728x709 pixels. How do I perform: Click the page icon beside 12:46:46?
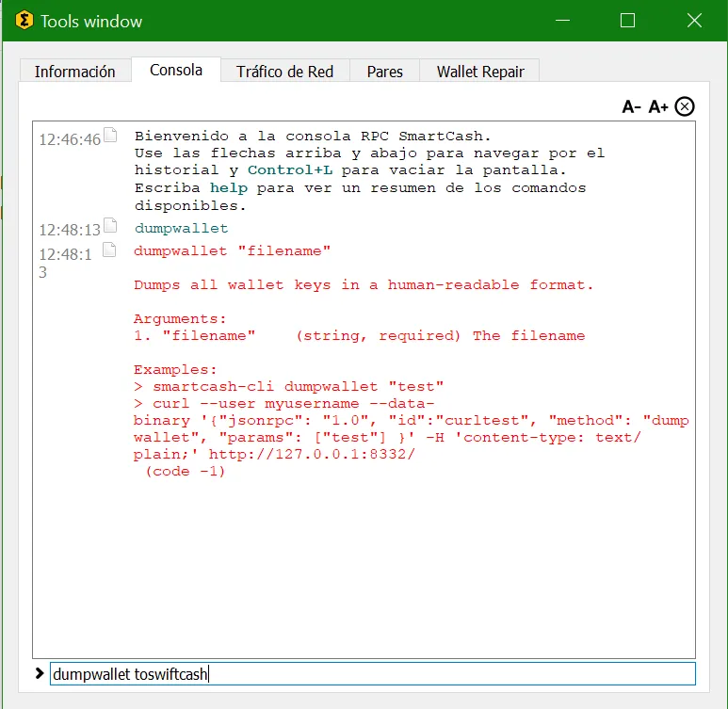pyautogui.click(x=110, y=135)
